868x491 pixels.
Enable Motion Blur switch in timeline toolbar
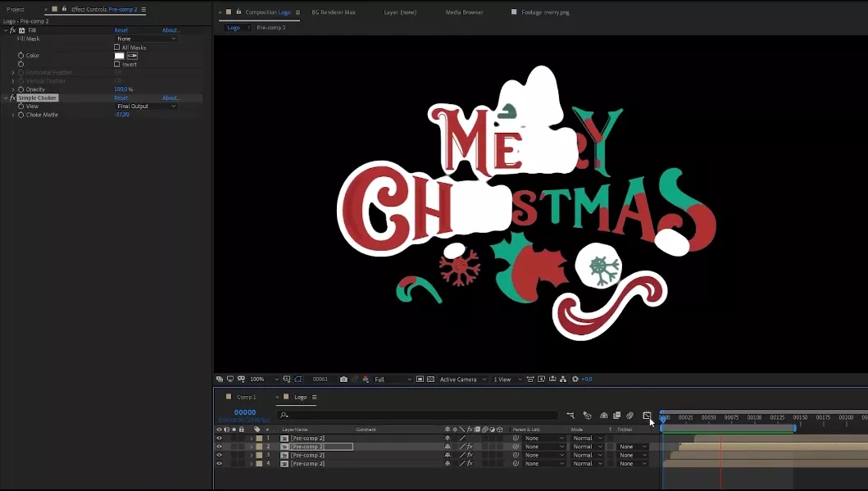coord(629,416)
